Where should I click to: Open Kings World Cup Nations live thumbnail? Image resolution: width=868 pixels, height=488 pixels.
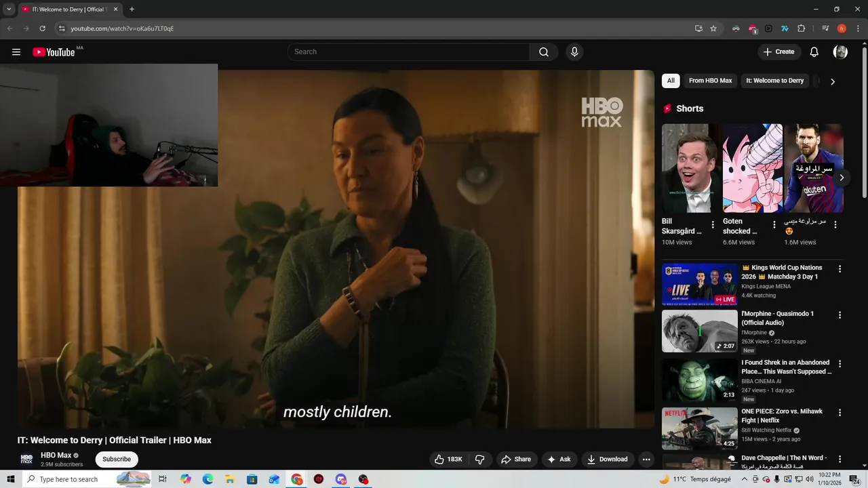point(700,285)
